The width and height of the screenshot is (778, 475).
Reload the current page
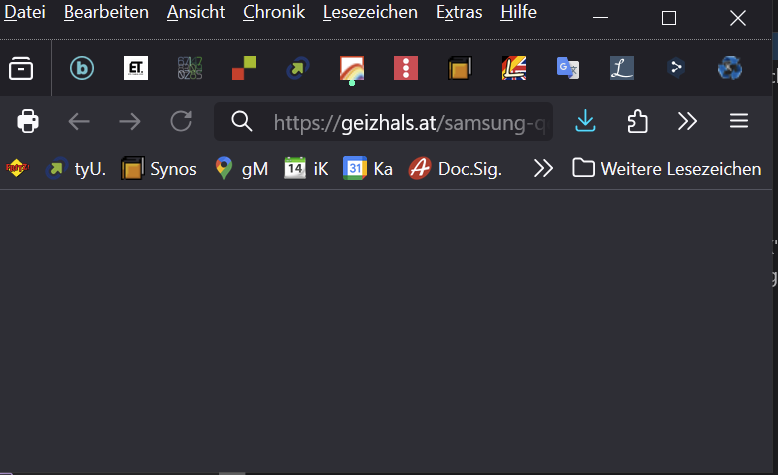click(x=181, y=122)
